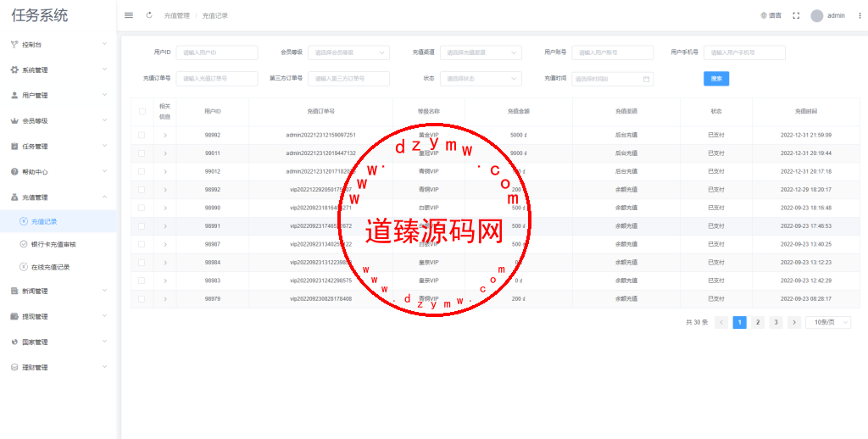This screenshot has height=439, width=868.
Task: Click the 在线充值记录 icon
Action: [23, 267]
